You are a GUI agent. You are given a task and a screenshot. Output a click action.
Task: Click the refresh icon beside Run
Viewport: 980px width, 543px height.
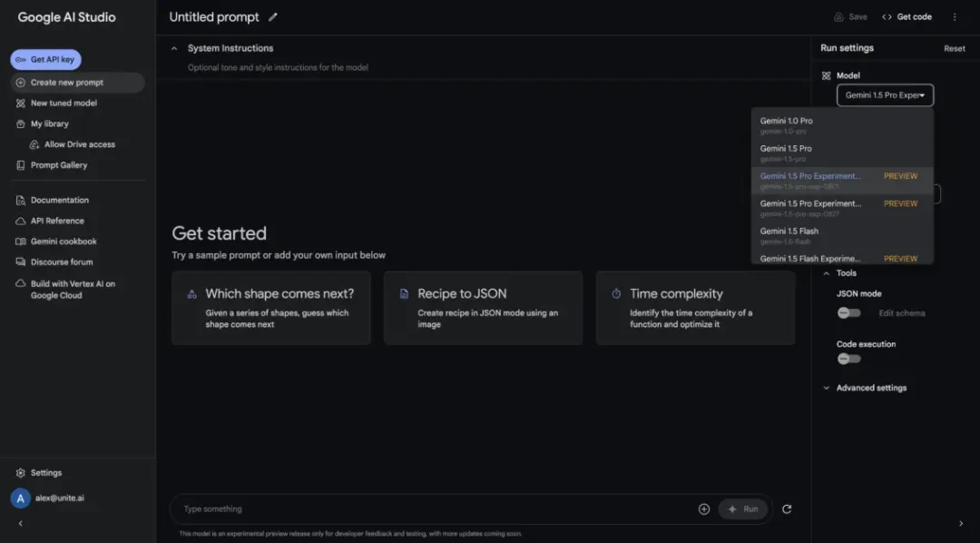[787, 509]
